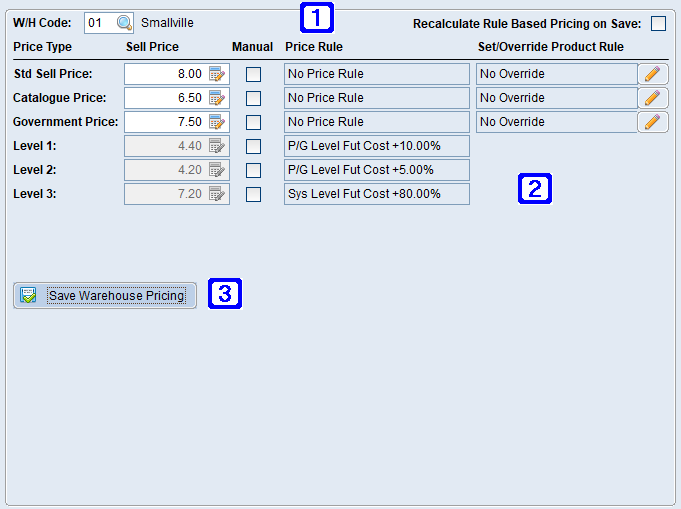Edit override rule for Std Sell Price
Viewport: 681px width, 509px height.
point(653,74)
